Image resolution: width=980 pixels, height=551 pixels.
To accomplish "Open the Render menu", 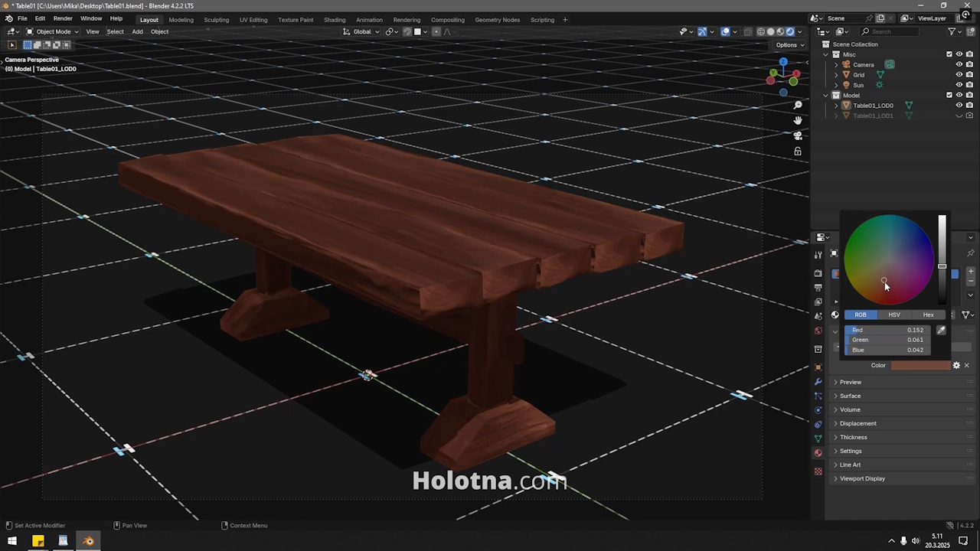I will [x=63, y=18].
